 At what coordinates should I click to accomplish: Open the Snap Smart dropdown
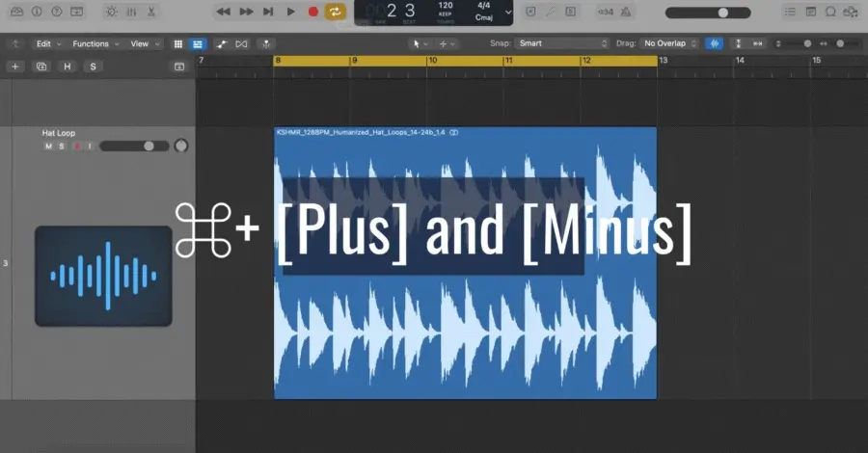561,43
